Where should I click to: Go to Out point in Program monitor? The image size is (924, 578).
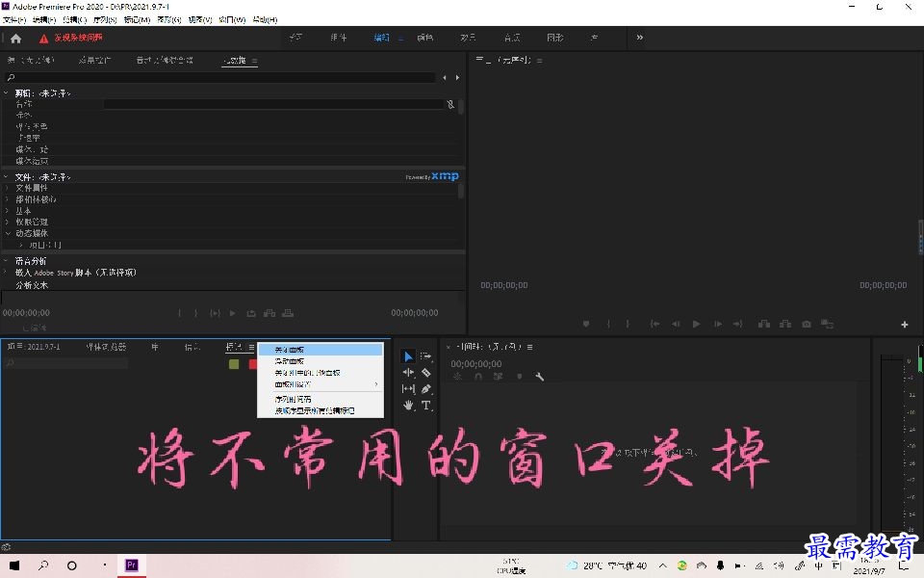(x=738, y=324)
